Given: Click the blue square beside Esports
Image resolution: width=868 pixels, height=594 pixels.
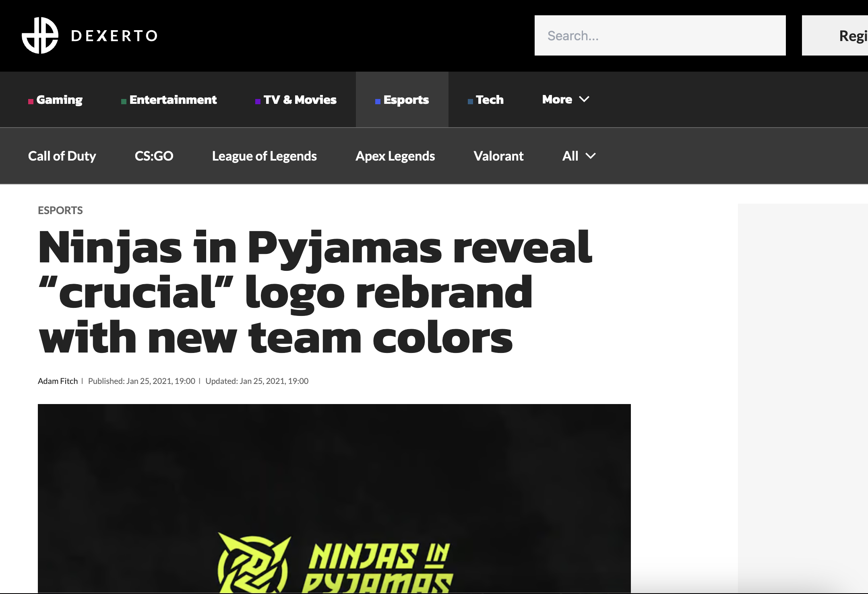Looking at the screenshot, I should pyautogui.click(x=378, y=102).
